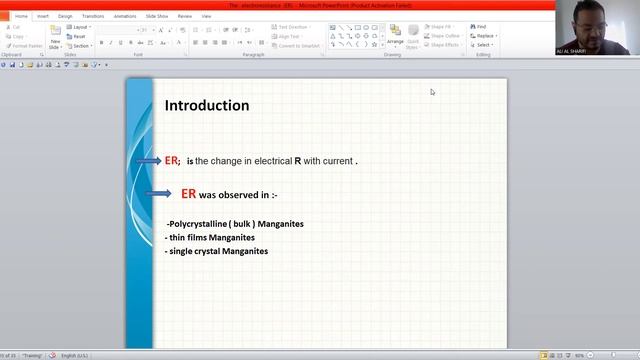
Task: Click the zoom slider handle
Action: click(613, 355)
